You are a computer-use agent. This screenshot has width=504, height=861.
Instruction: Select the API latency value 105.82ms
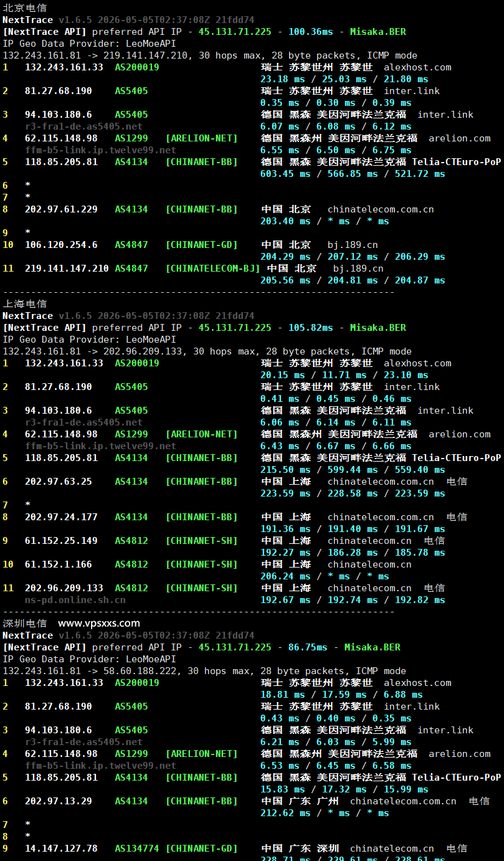point(311,328)
